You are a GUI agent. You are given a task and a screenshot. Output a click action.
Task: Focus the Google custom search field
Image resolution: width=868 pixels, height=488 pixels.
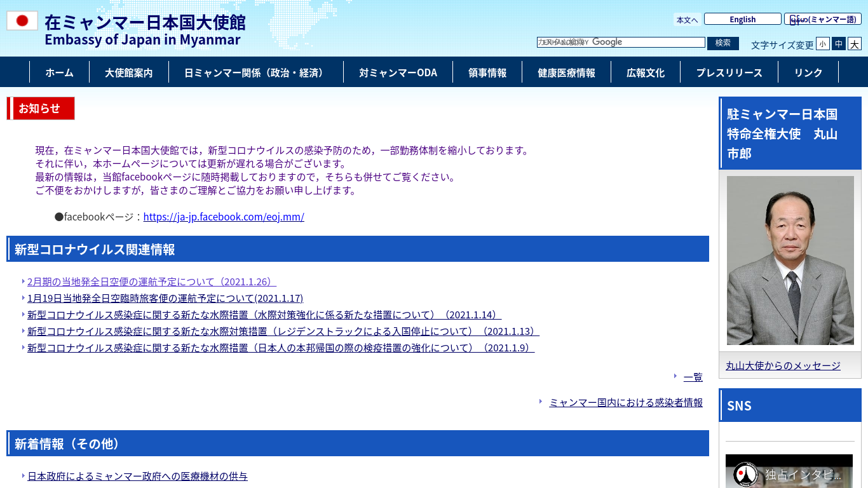[x=621, y=42]
